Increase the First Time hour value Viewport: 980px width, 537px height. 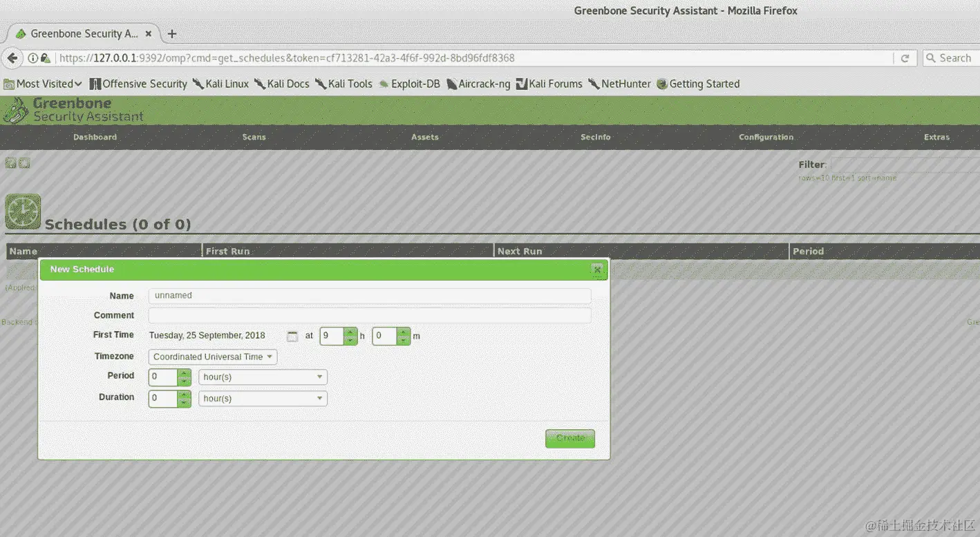[350, 332]
